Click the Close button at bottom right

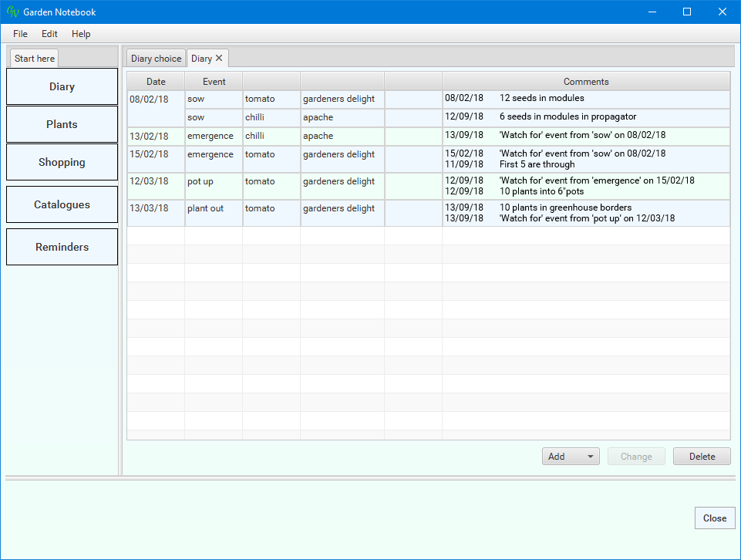point(714,518)
